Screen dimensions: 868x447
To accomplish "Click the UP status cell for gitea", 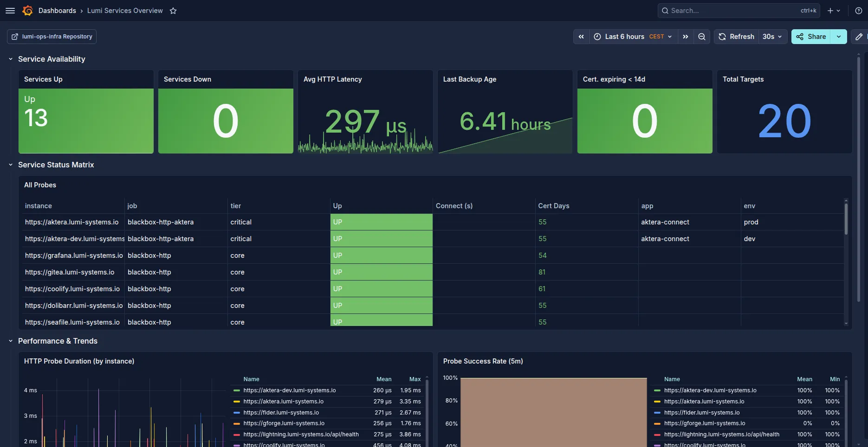I will (382, 272).
